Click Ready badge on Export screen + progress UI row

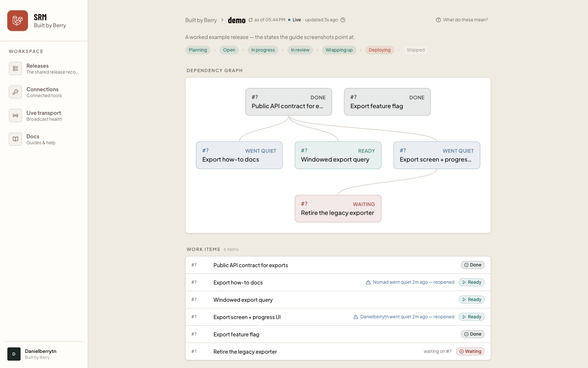click(x=472, y=317)
